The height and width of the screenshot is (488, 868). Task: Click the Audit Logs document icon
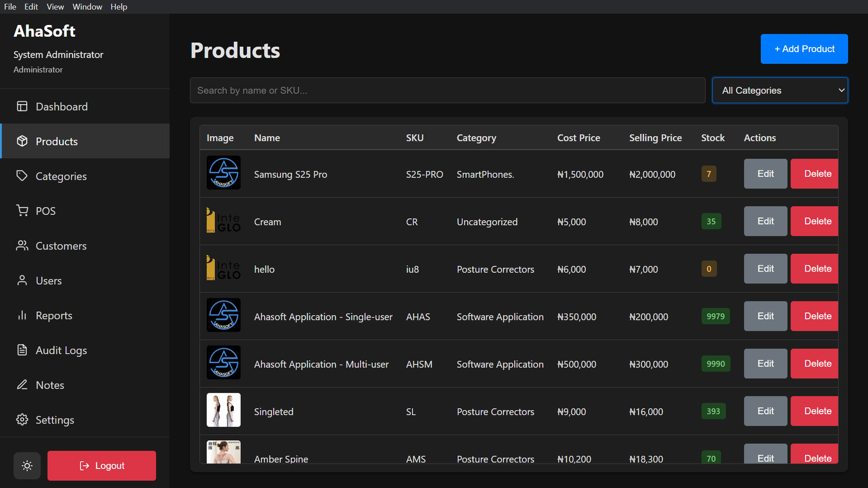coord(22,350)
